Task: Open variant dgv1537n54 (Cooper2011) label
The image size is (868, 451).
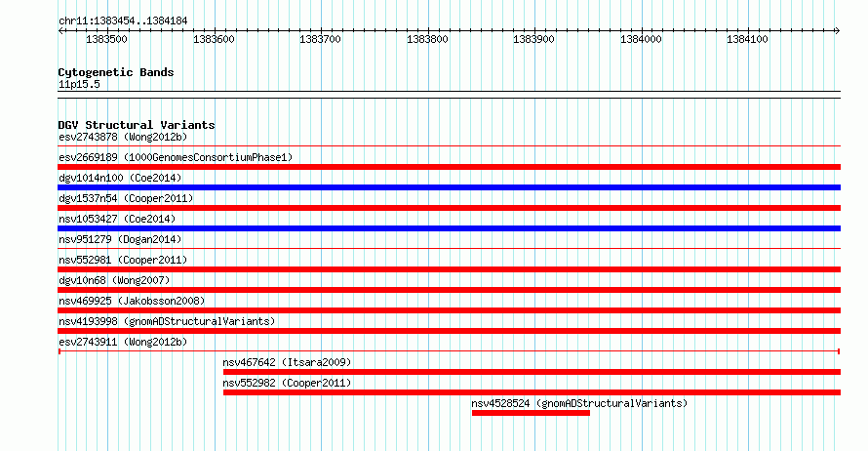Action: click(x=126, y=198)
